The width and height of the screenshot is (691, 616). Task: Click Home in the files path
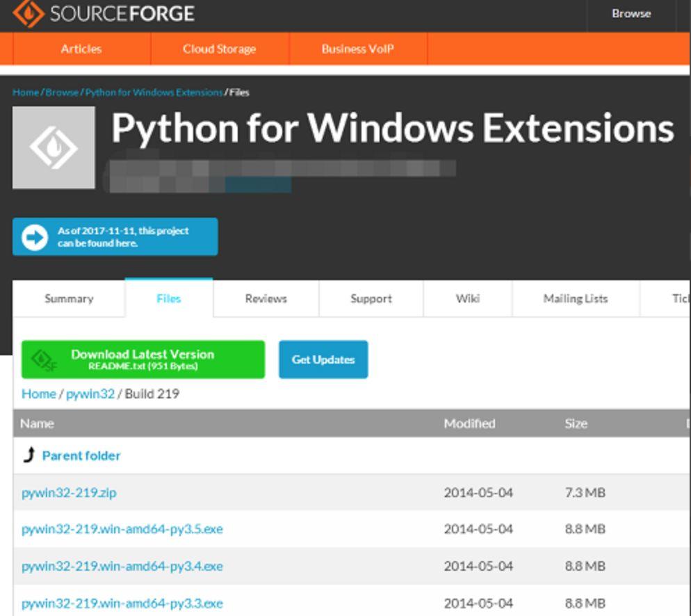[39, 394]
